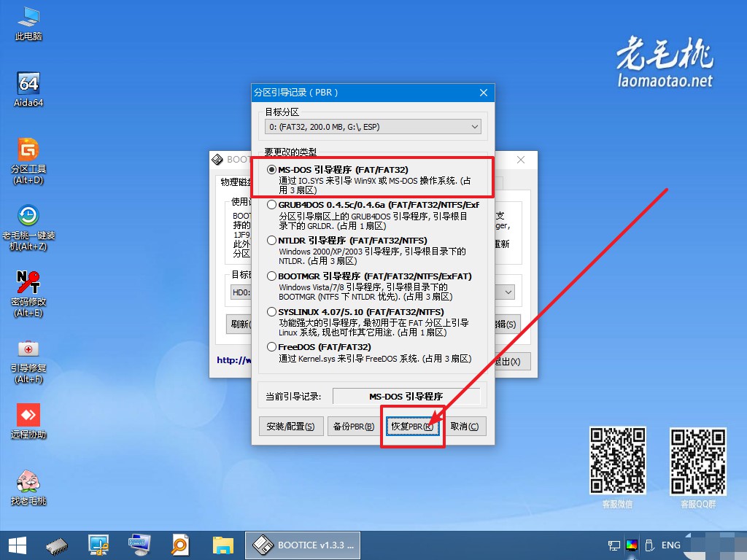Click text 'Windows 2000/XP/2003 引导程序'

(x=340, y=252)
